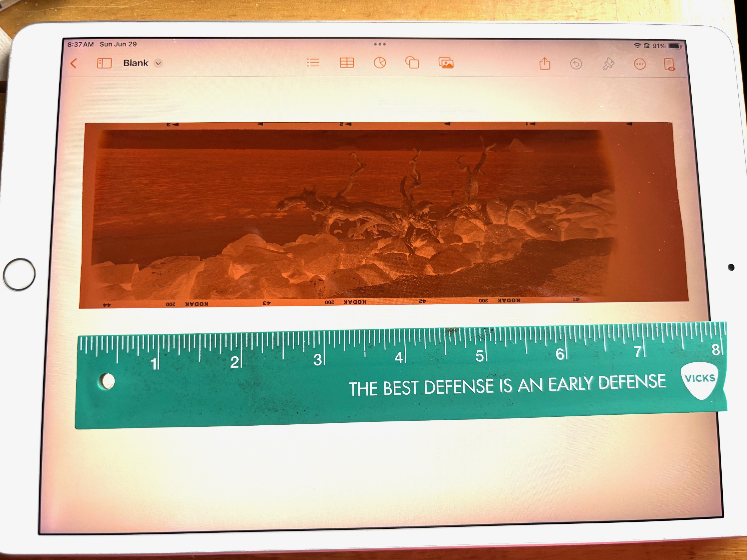Expand the chevron beside Blank title
This screenshot has width=747, height=560.
click(158, 63)
